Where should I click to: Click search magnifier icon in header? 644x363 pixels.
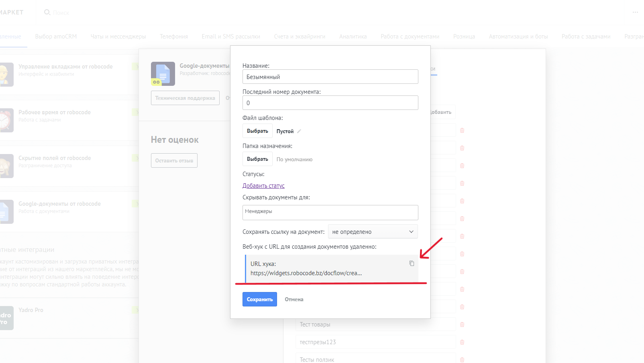47,12
